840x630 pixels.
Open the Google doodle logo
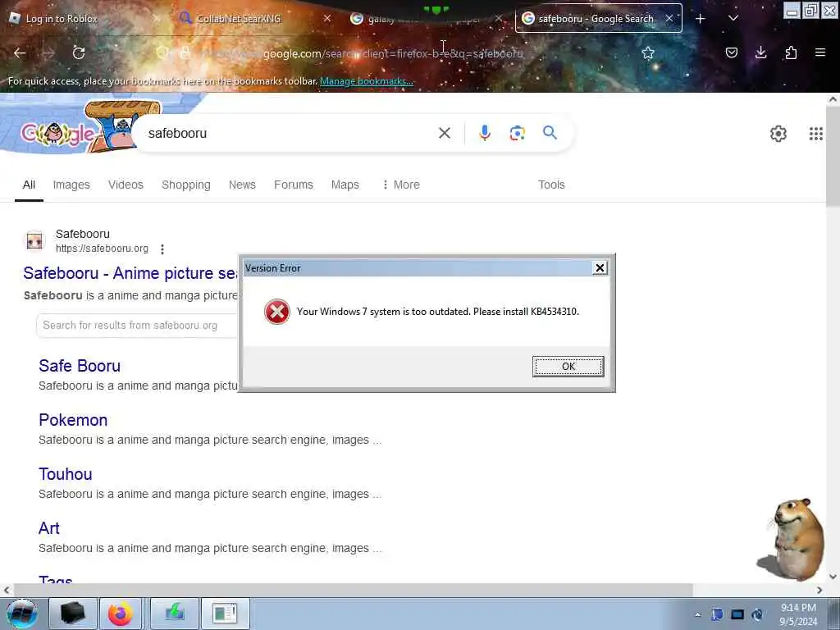pos(80,127)
